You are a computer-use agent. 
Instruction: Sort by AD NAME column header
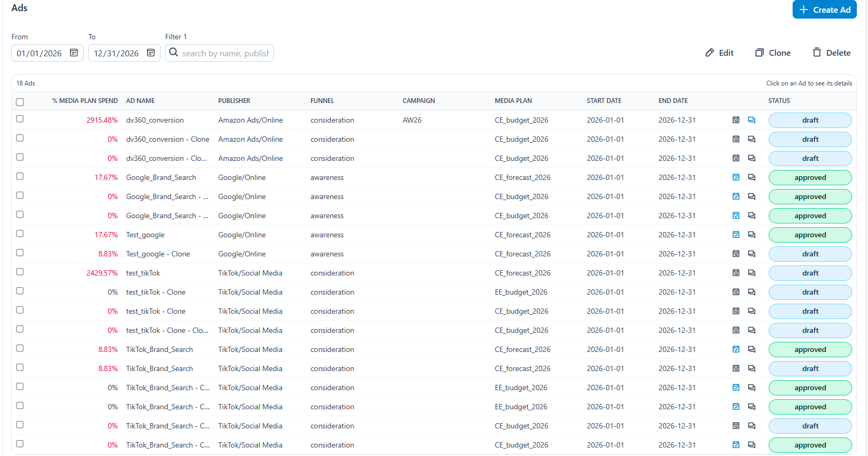(140, 101)
